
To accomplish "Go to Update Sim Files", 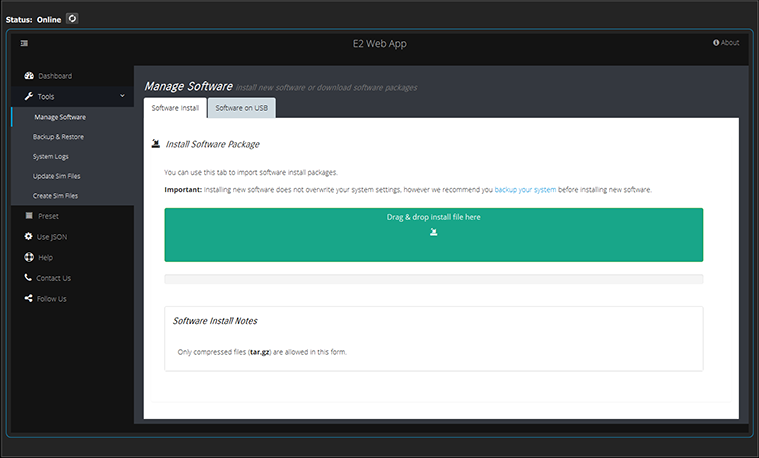I will pos(73,176).
